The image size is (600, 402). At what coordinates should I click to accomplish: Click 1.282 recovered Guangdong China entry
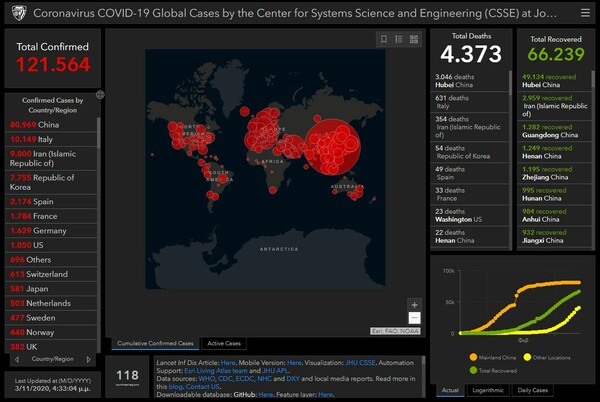(x=554, y=131)
